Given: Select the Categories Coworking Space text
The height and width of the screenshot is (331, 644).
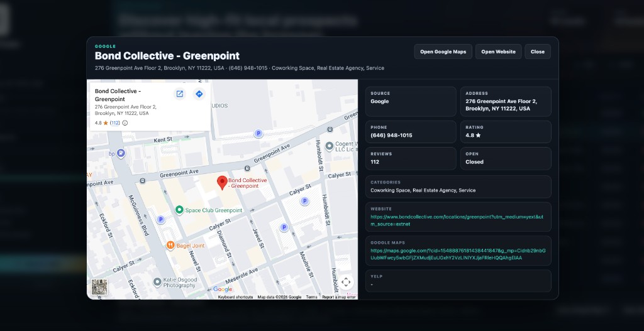Looking at the screenshot, I should click(x=423, y=190).
